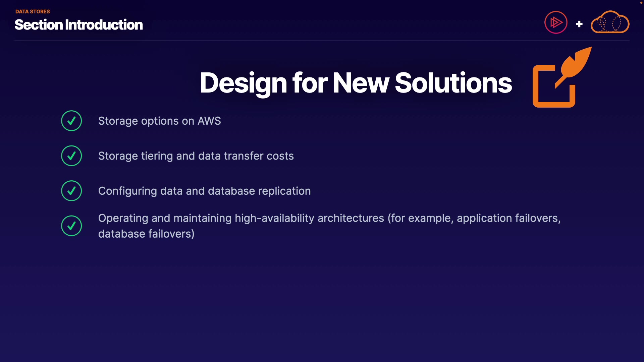The height and width of the screenshot is (362, 644).
Task: Click the 'Design for New Solutions' heading
Action: (x=356, y=83)
